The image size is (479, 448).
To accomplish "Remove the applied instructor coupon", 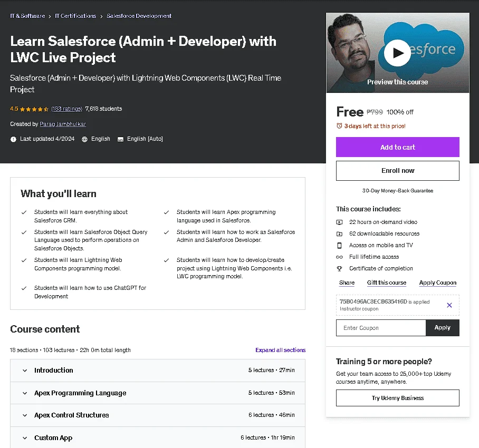I will (449, 305).
